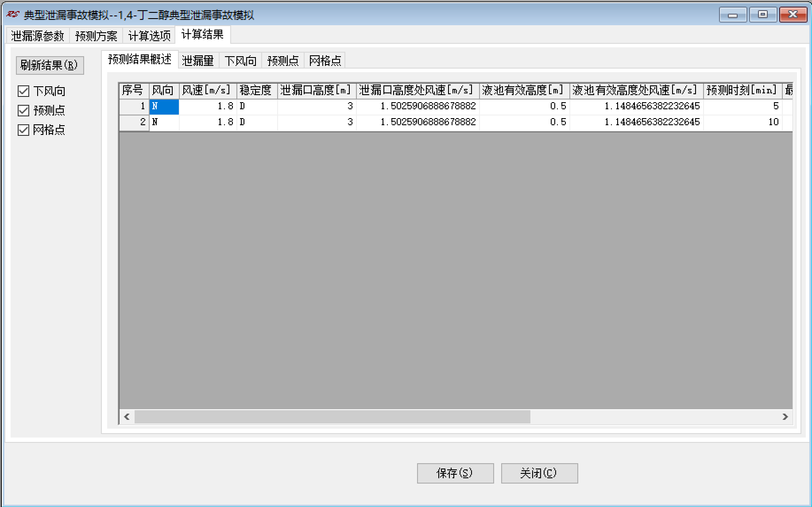The image size is (812, 507).
Task: Switch to the 泄漏源参数 tab
Action: coord(38,36)
